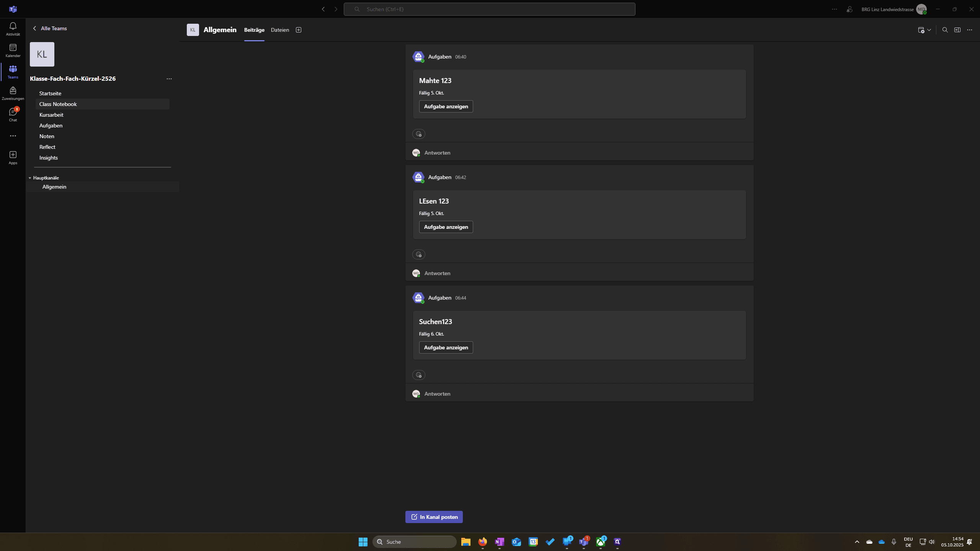The width and height of the screenshot is (980, 551).
Task: Add reaction to Suchen123 post
Action: tap(418, 375)
